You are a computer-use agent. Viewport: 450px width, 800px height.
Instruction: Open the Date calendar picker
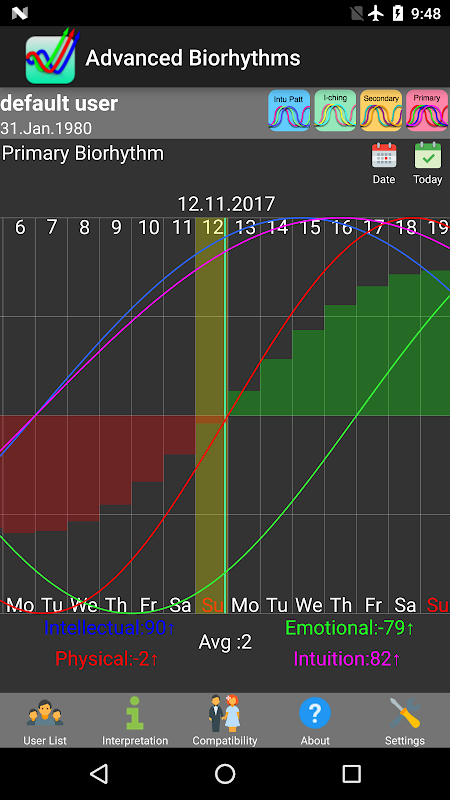click(384, 163)
